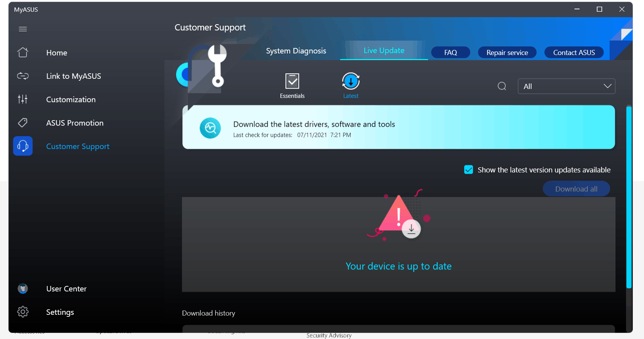Click Security Advisory link behind MyASUS window

329,335
